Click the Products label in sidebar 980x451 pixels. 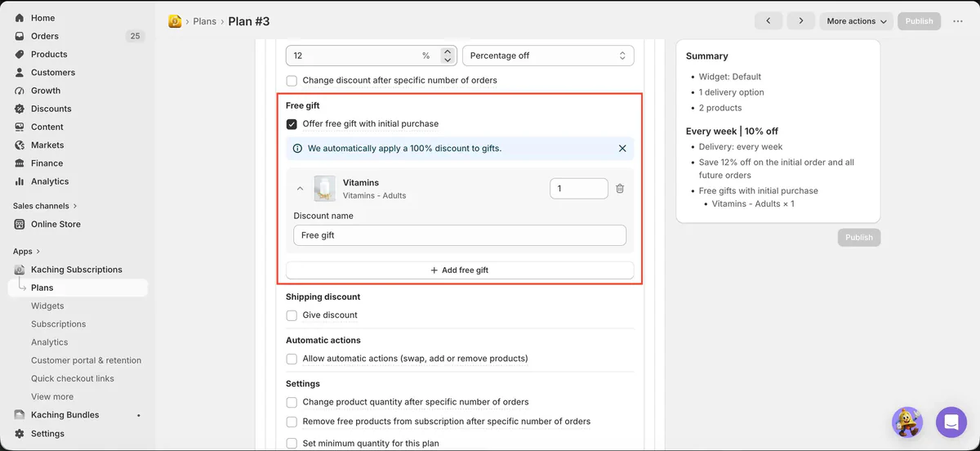click(x=49, y=55)
